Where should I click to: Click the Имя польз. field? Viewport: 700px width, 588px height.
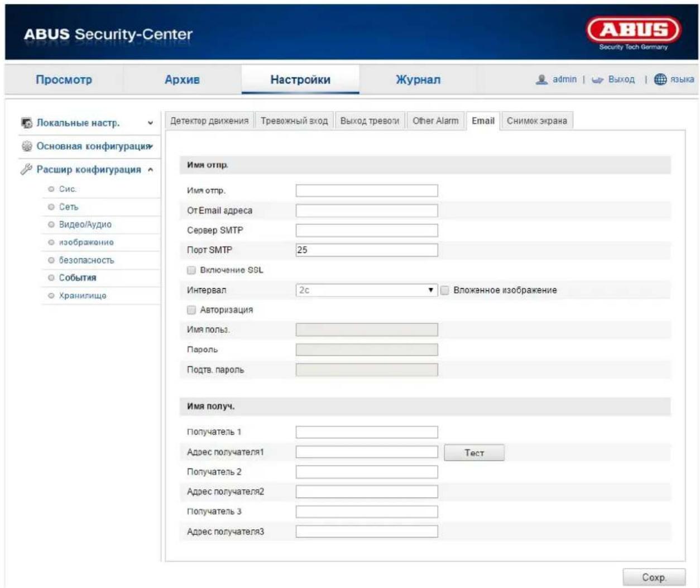click(367, 329)
